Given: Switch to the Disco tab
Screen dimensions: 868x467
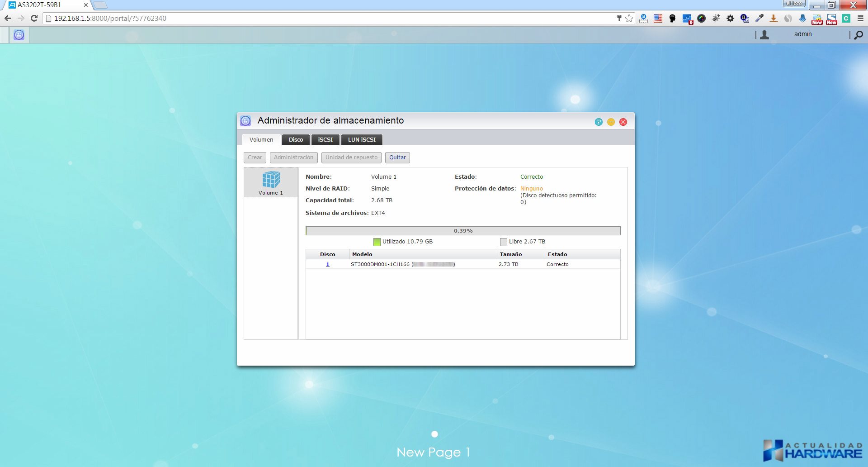Looking at the screenshot, I should 296,140.
